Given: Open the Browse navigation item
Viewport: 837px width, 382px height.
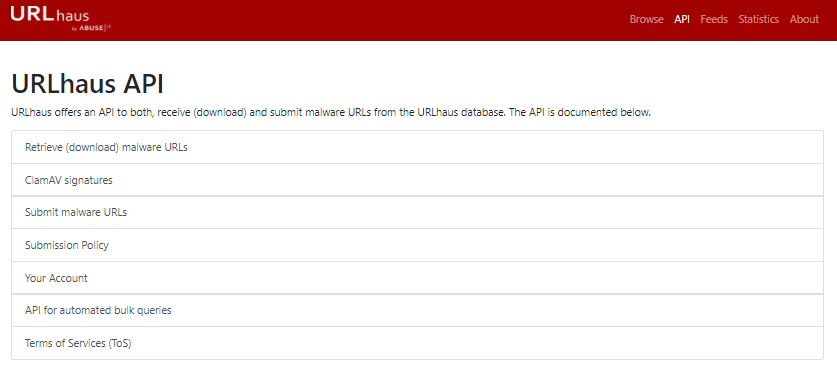Looking at the screenshot, I should pos(646,19).
